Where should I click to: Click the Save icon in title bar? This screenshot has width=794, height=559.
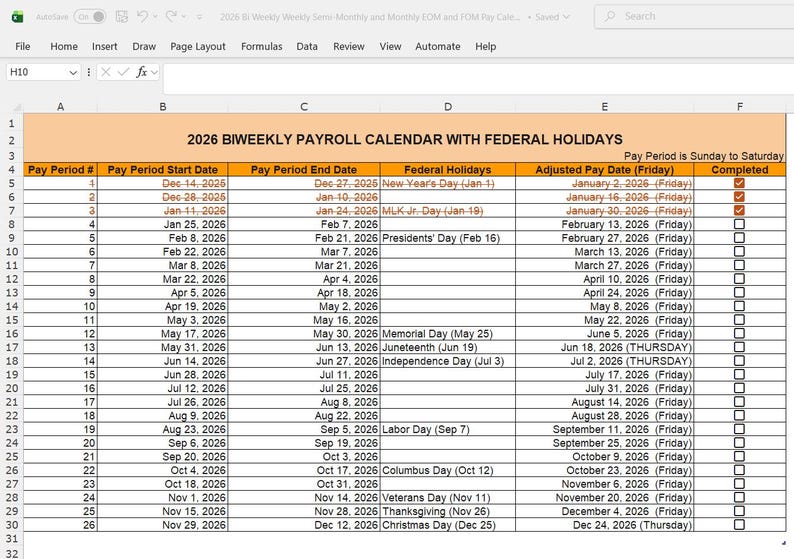[122, 17]
